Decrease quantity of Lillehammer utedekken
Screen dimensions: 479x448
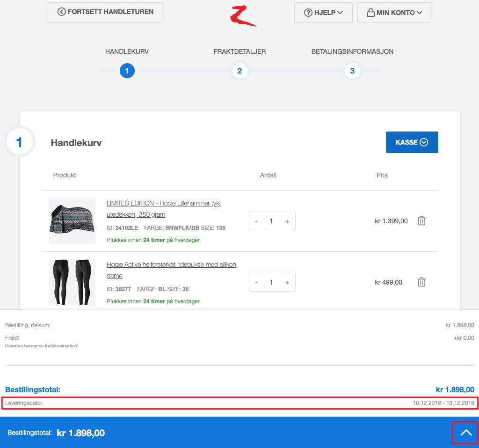click(x=256, y=221)
